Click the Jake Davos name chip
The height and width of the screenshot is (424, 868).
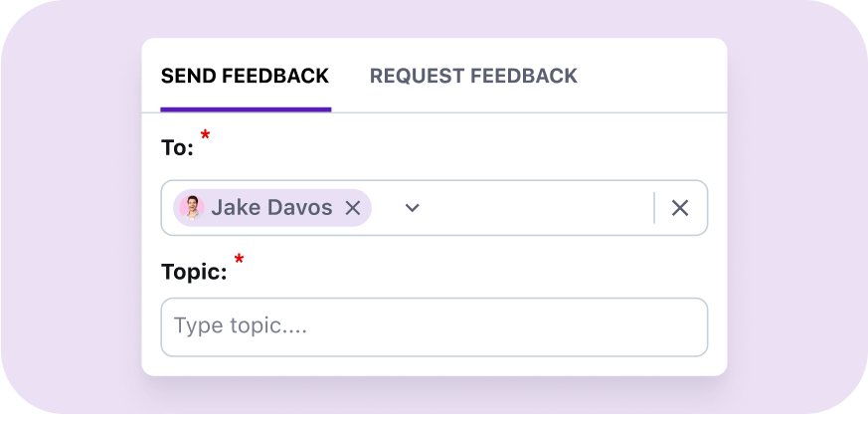point(271,208)
